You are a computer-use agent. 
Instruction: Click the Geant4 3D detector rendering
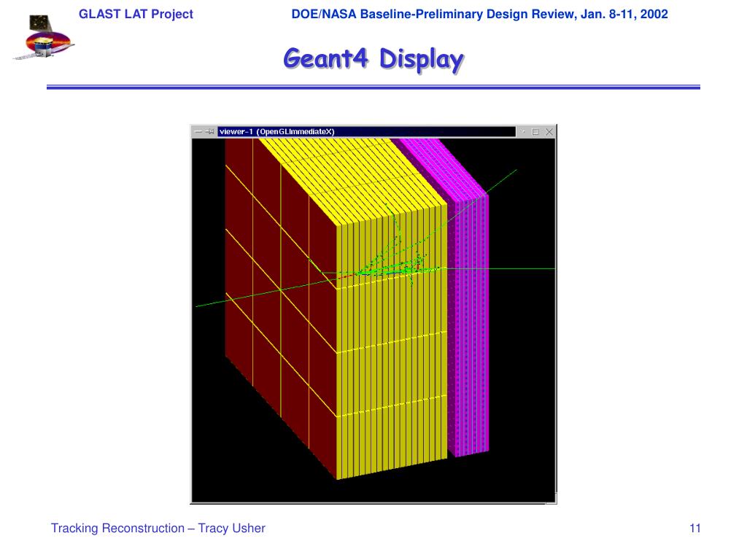(373, 319)
